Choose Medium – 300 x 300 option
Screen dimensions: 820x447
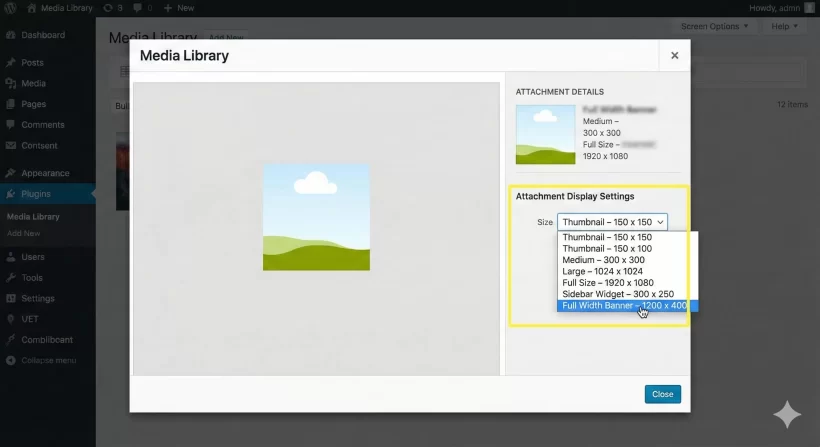point(627,260)
